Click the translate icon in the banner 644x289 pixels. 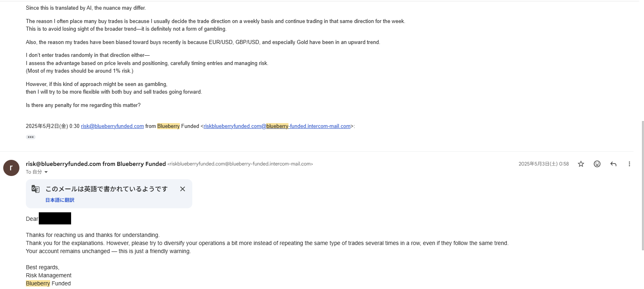tap(36, 189)
